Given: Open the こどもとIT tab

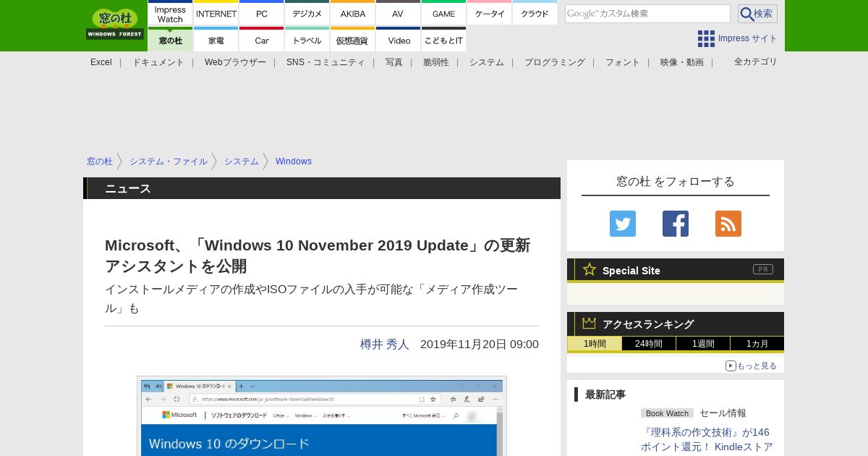Looking at the screenshot, I should (x=443, y=40).
